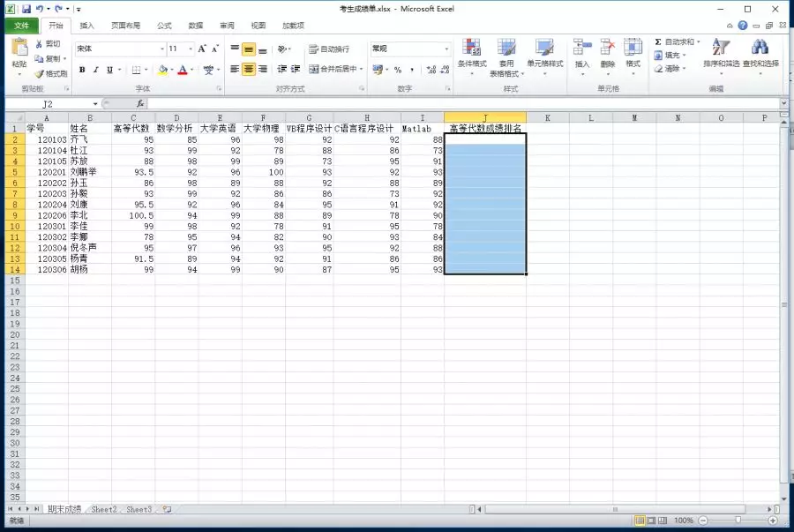The width and height of the screenshot is (794, 532).
Task: Decrease the cell indent
Action: point(282,69)
